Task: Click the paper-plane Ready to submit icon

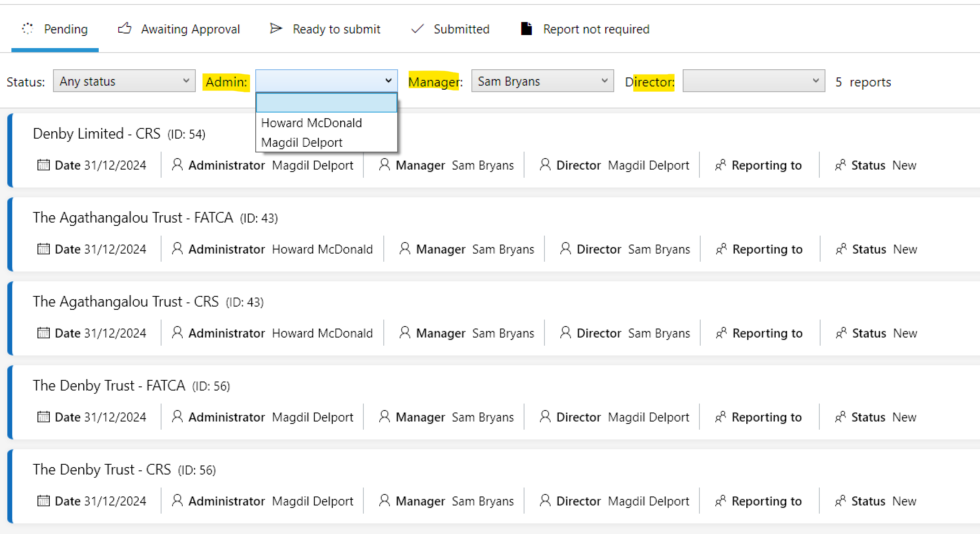Action: tap(276, 29)
